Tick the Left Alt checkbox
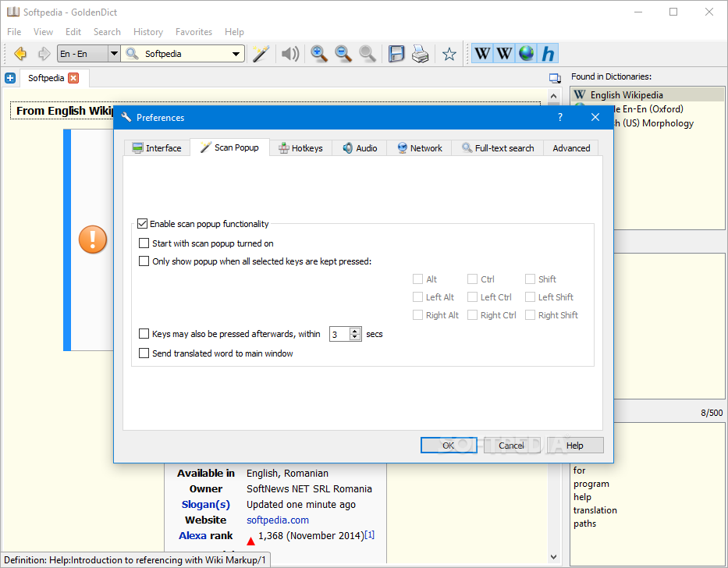The width and height of the screenshot is (728, 568). click(x=418, y=297)
